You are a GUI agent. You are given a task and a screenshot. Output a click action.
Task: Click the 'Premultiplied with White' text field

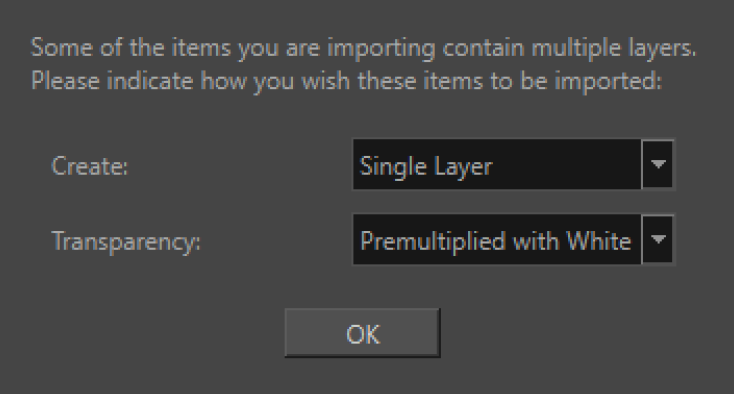tap(496, 242)
